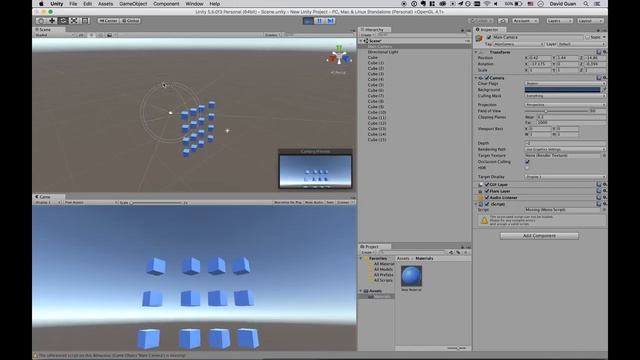Collapse the Scene root in Hierarchy
Image resolution: width=640 pixels, height=360 pixels.
[361, 41]
